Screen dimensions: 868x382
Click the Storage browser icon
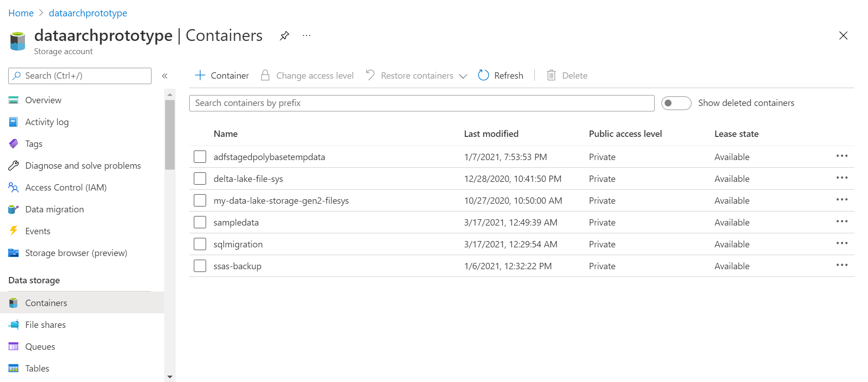tap(14, 253)
